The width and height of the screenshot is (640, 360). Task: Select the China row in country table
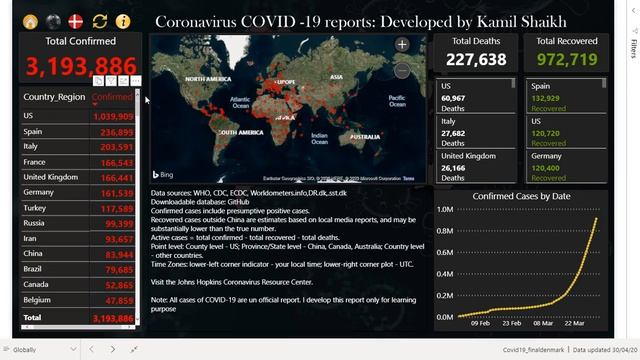click(x=78, y=254)
